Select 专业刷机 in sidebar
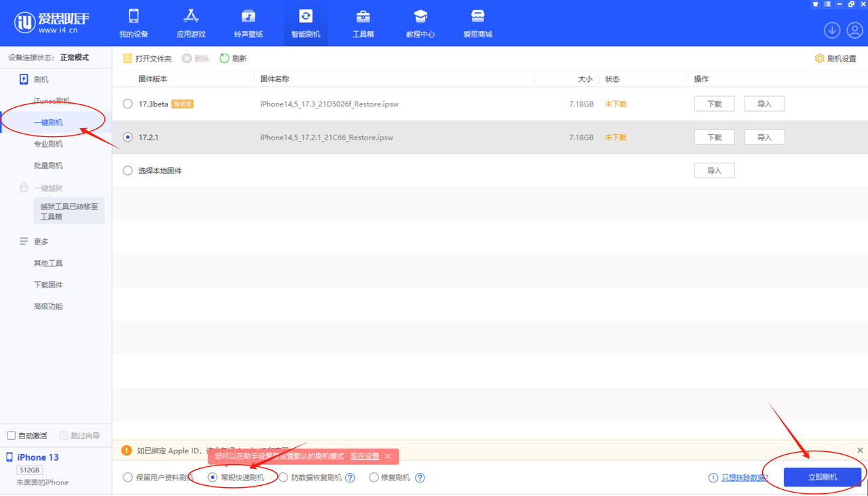This screenshot has height=496, width=868. pos(48,144)
